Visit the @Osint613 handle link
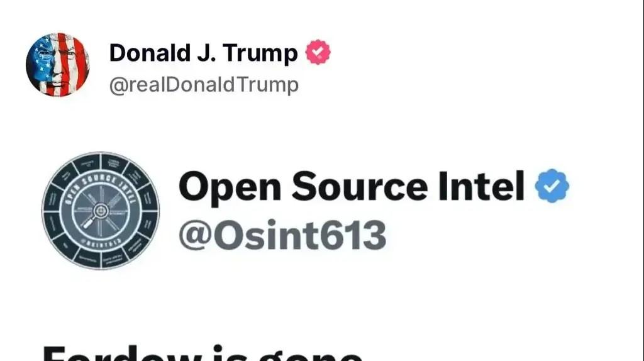The width and height of the screenshot is (644, 361). coord(282,235)
